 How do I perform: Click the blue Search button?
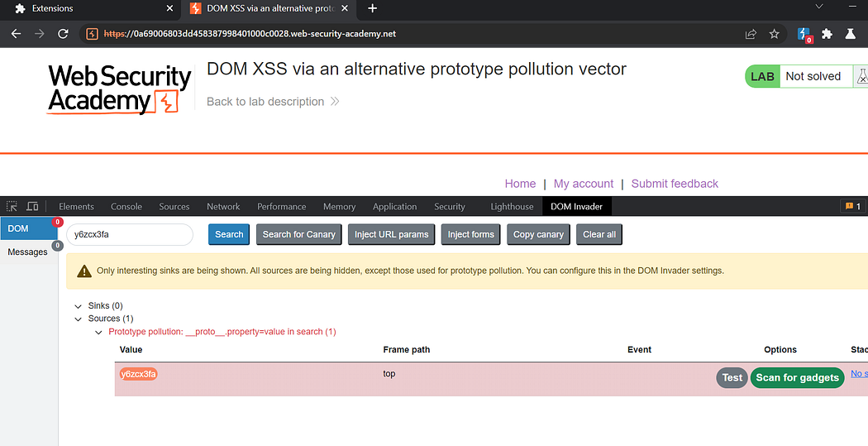[x=229, y=234]
